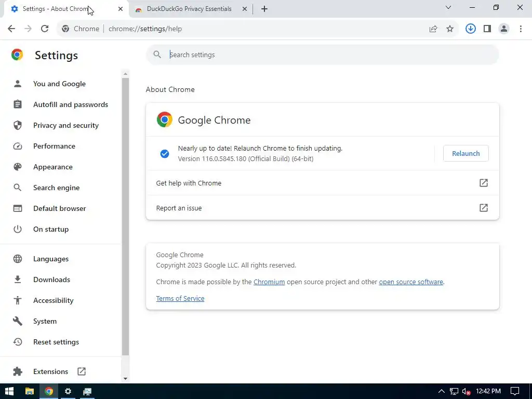The height and width of the screenshot is (399, 532).
Task: Click the sidebar scroll down arrow
Action: [x=126, y=379]
